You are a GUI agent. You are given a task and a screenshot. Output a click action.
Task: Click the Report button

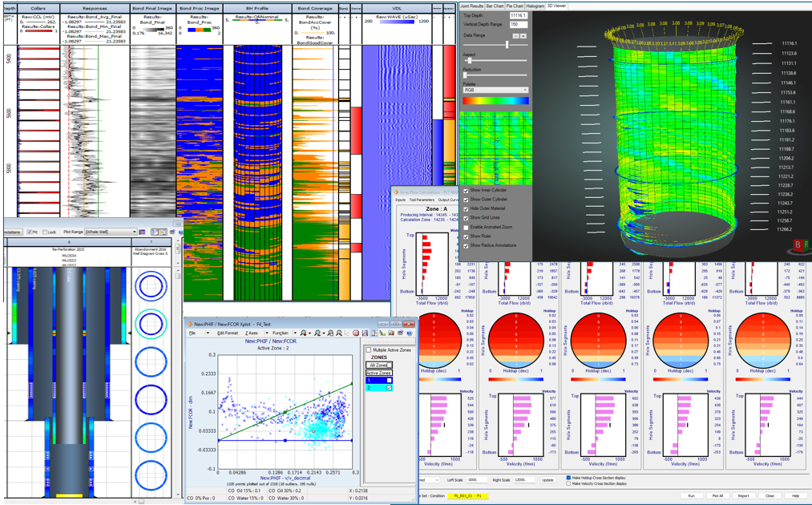click(x=743, y=495)
